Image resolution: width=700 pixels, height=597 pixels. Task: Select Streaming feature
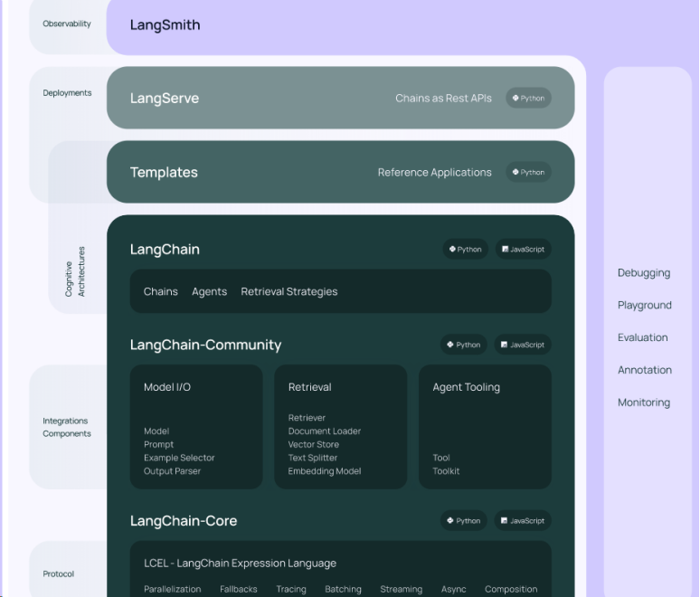(x=401, y=590)
